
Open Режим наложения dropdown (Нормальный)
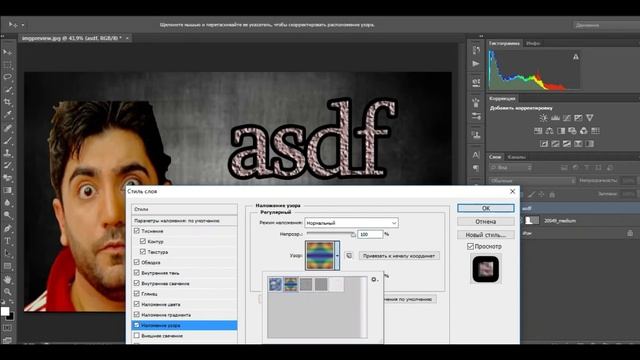click(351, 223)
